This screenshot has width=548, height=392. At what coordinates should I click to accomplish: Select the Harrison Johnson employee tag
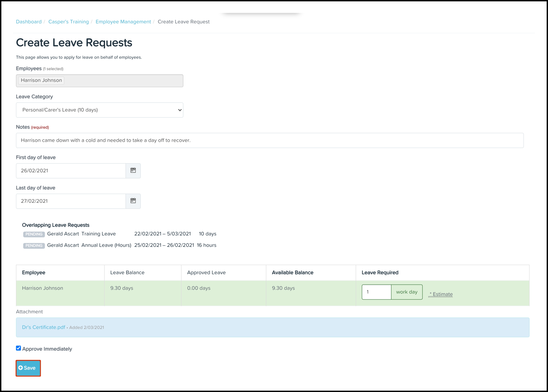pyautogui.click(x=41, y=80)
